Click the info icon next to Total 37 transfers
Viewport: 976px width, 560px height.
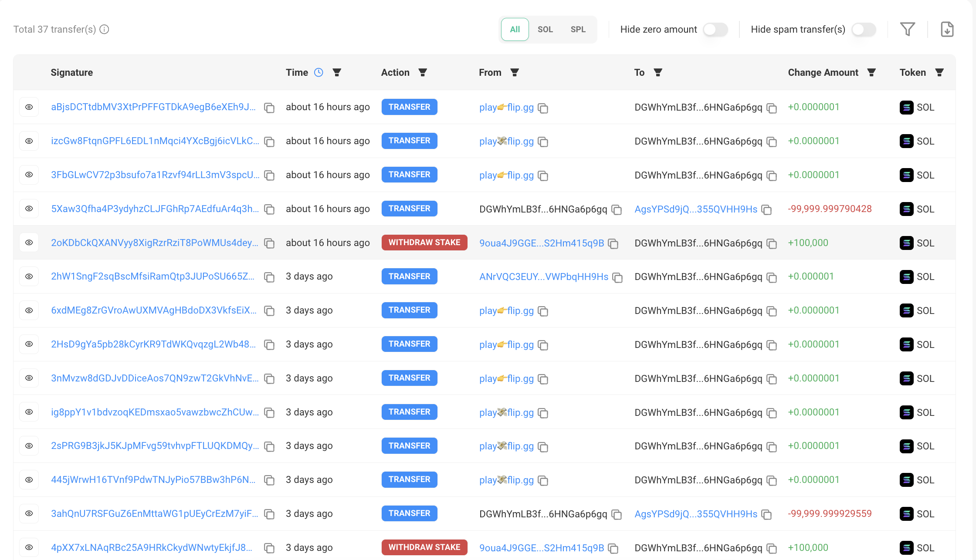[104, 29]
